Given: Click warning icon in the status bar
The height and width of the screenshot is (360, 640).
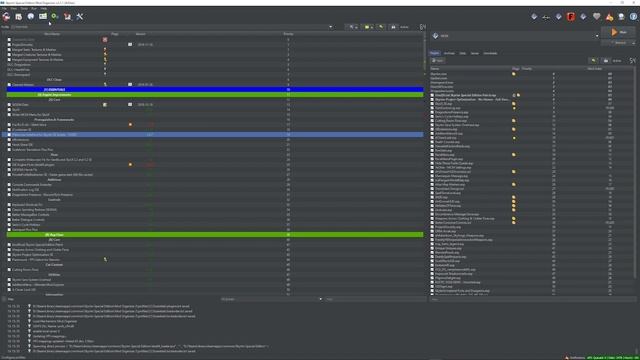Looking at the screenshot, I should tap(567, 358).
